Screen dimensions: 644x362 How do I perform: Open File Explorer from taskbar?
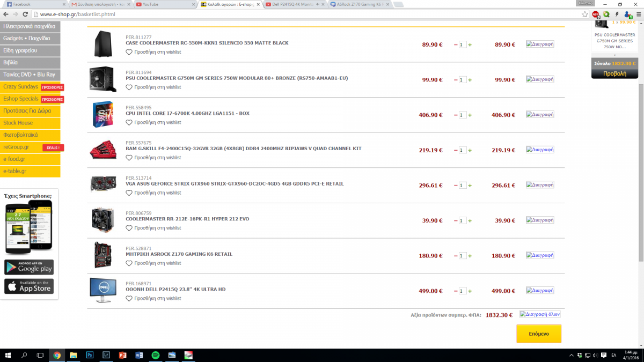(73, 355)
